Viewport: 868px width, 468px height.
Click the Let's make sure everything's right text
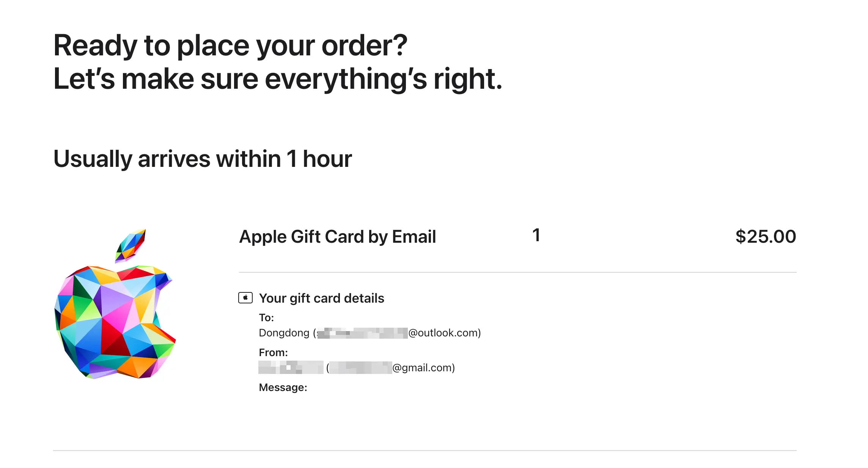pos(278,79)
